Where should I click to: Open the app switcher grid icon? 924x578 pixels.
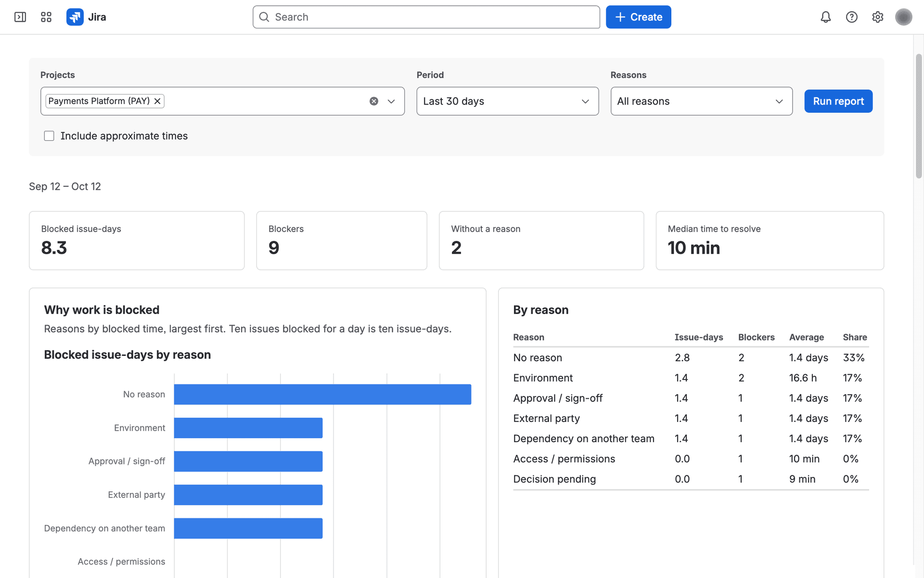pyautogui.click(x=46, y=17)
